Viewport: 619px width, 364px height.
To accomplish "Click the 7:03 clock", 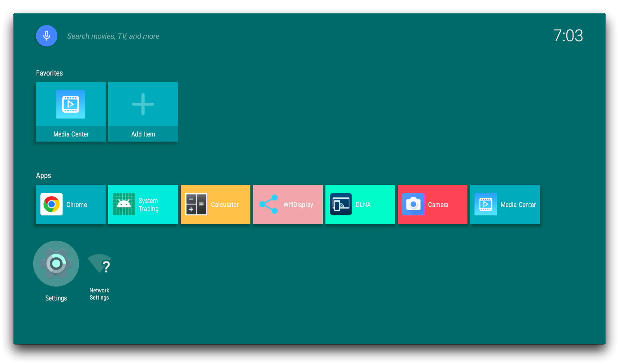I will point(568,36).
